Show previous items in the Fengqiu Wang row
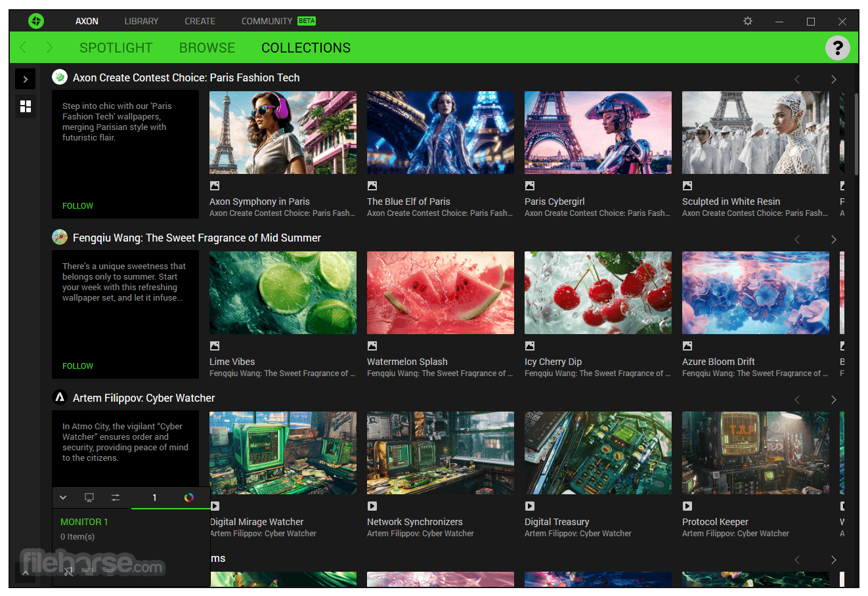The width and height of the screenshot is (868, 596). click(x=797, y=240)
